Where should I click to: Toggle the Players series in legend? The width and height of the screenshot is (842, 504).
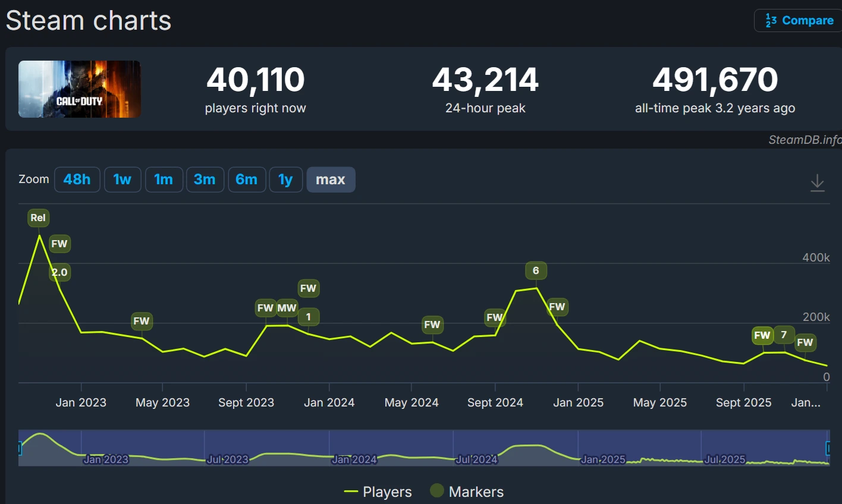[x=378, y=492]
